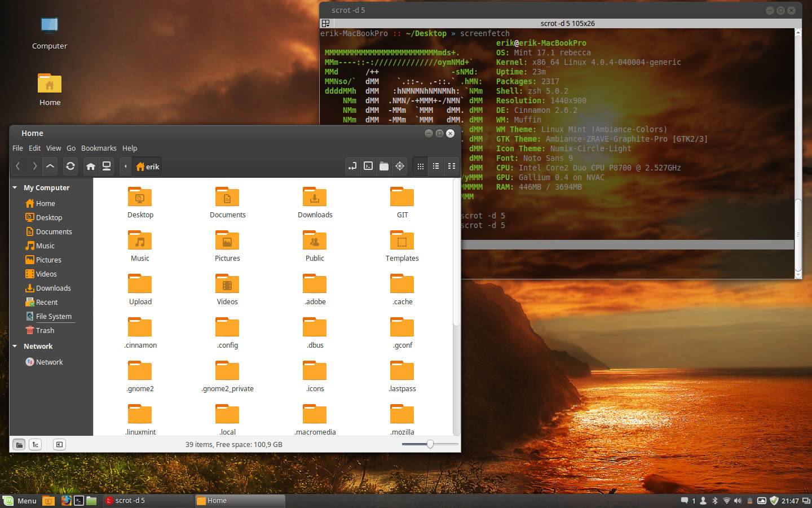Open the View menu
Image resolution: width=812 pixels, height=508 pixels.
(54, 148)
